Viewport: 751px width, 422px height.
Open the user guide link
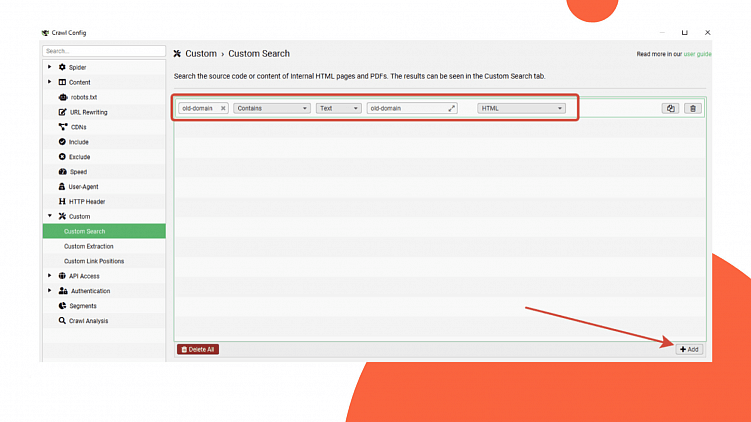[697, 54]
